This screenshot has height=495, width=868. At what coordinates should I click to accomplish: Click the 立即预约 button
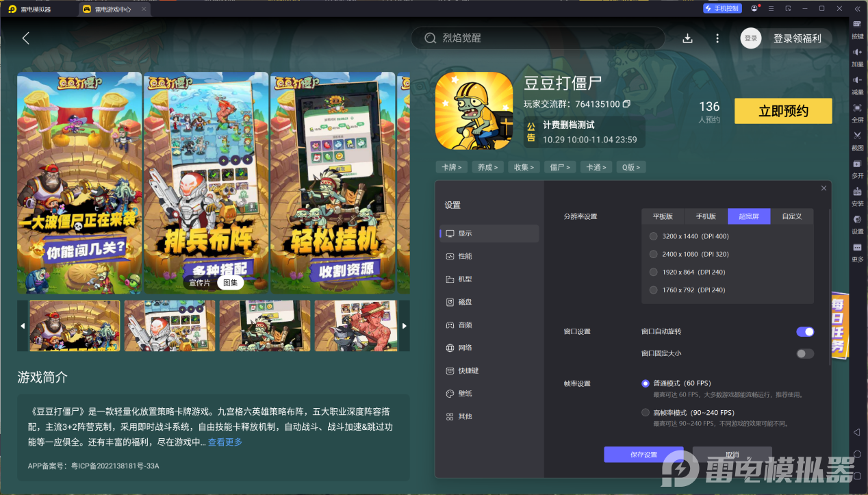(x=783, y=111)
